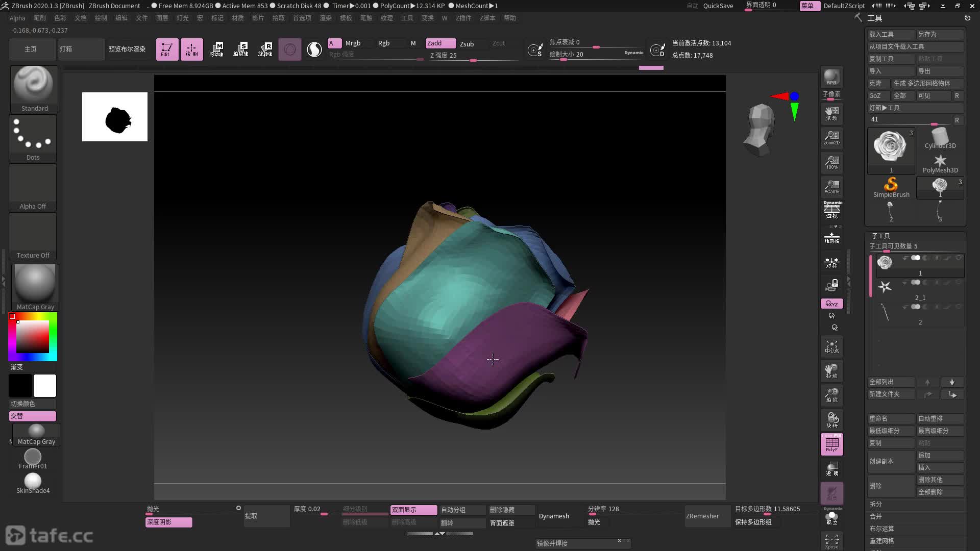Activate the Zoom2D tool
The height and width of the screenshot is (551, 980).
[831, 138]
